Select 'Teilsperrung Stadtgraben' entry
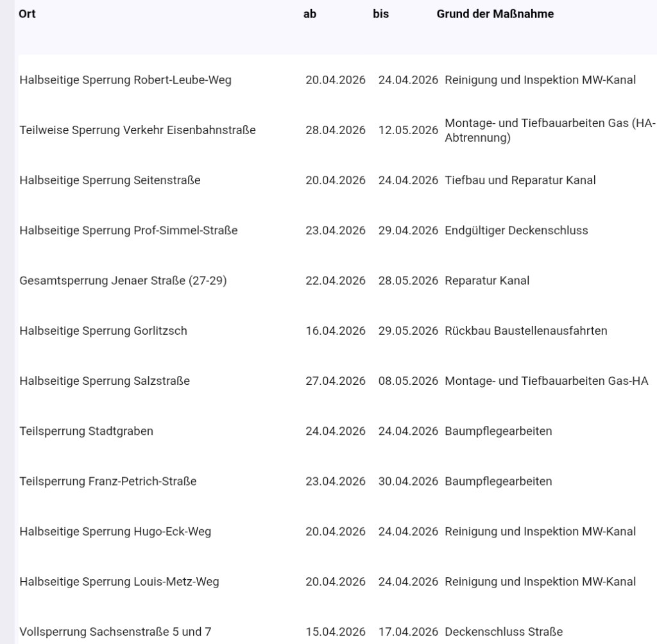Image resolution: width=657 pixels, height=644 pixels. (86, 431)
